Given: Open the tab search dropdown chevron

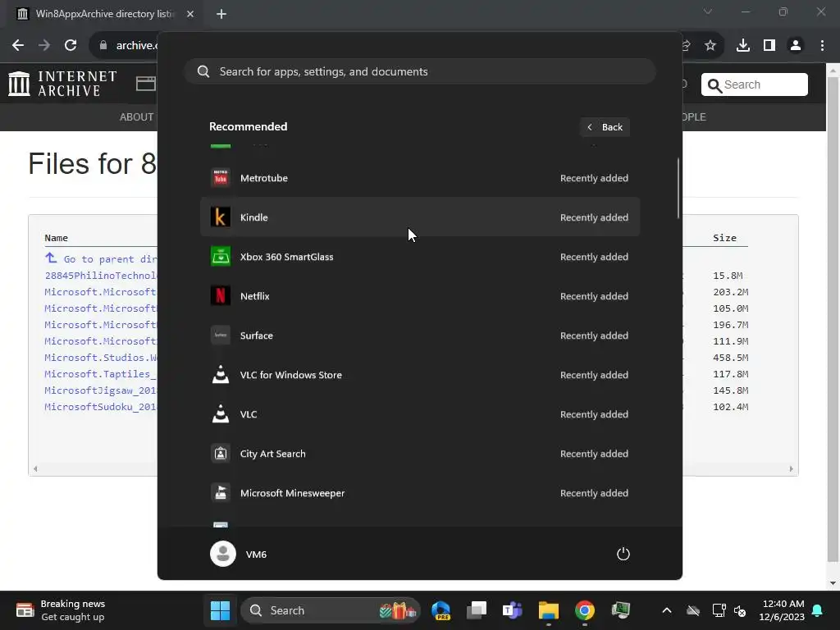Looking at the screenshot, I should [708, 11].
